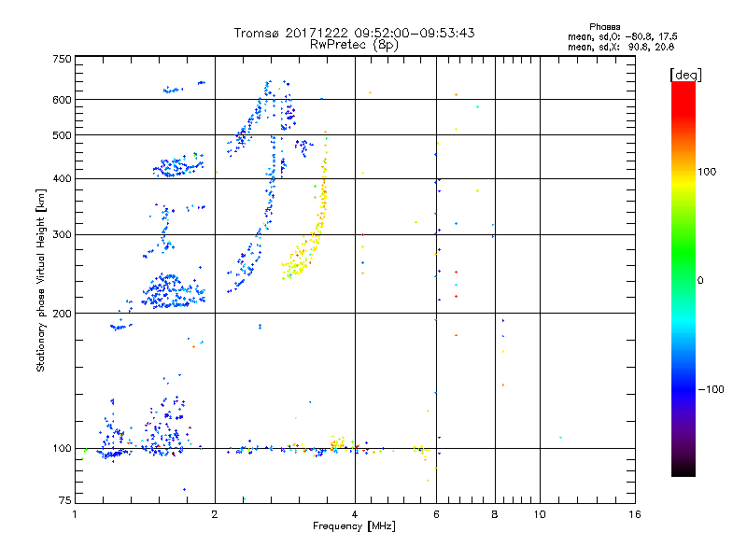The image size is (747, 560).
Task: Click the 'mean, sd,O: -80.8, 17.5' line
Action: tap(622, 36)
